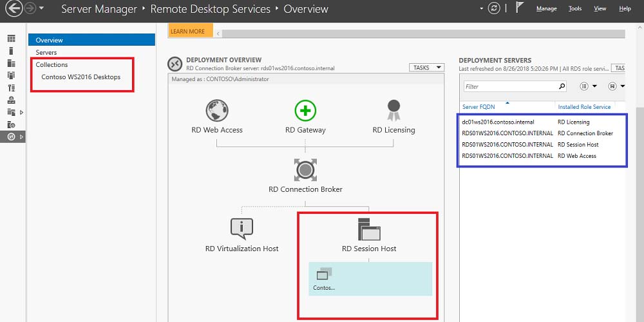Click the RD Connection Broker icon
The height and width of the screenshot is (322, 644).
(x=305, y=170)
